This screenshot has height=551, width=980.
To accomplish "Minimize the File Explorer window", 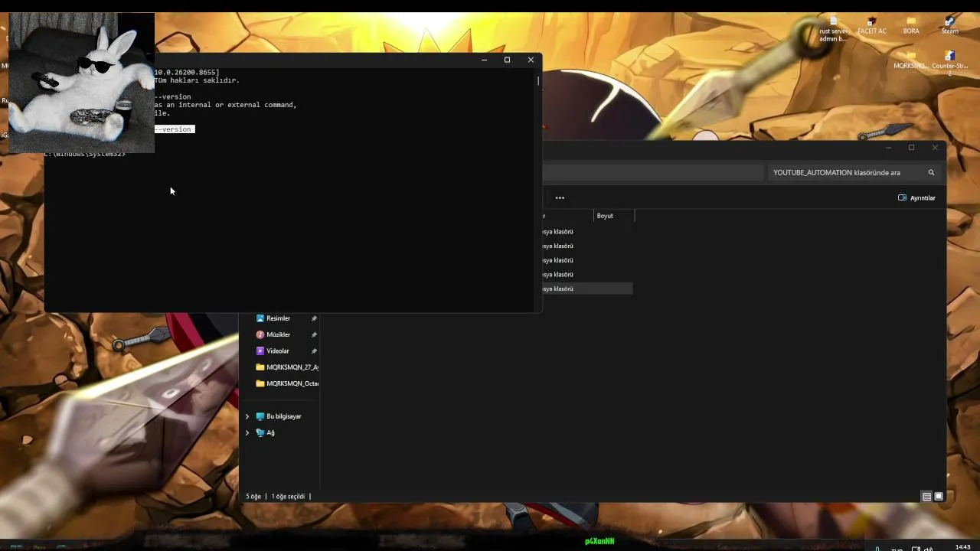I will (888, 148).
